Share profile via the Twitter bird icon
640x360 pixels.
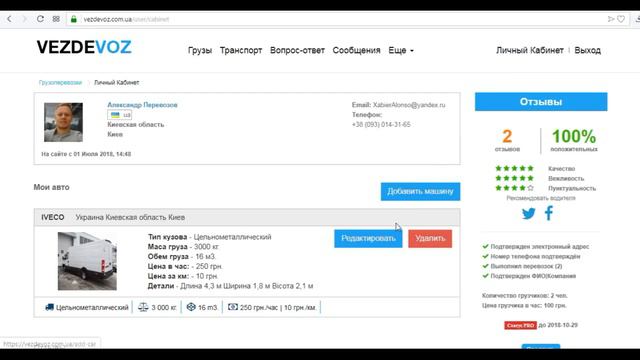[529, 213]
